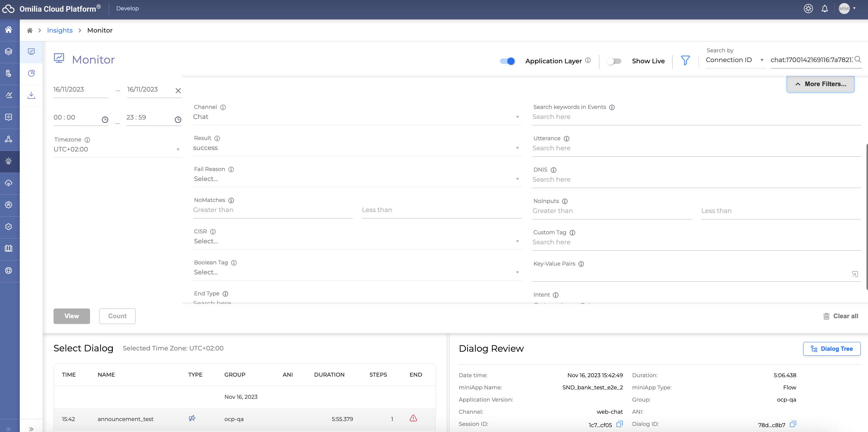Image resolution: width=868 pixels, height=432 pixels.
Task: Click the Key-Value Pairs expand icon
Action: [x=855, y=274]
